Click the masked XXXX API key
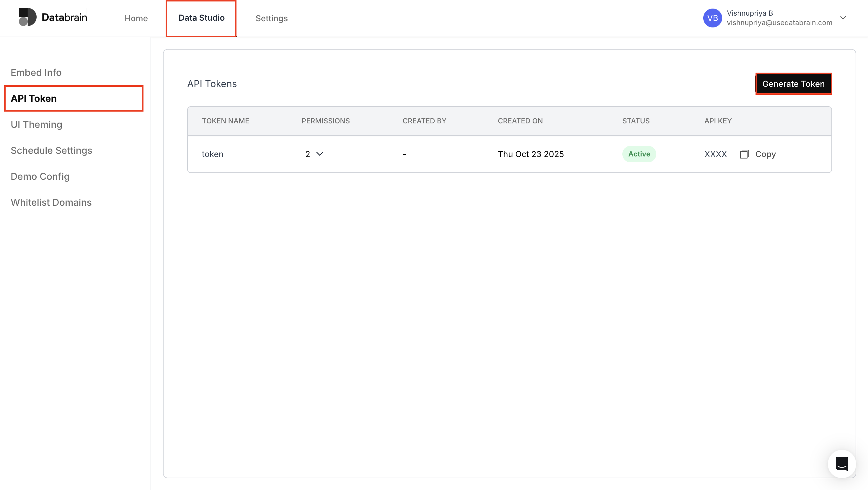Screen dimensions: 868x490 [x=715, y=154]
